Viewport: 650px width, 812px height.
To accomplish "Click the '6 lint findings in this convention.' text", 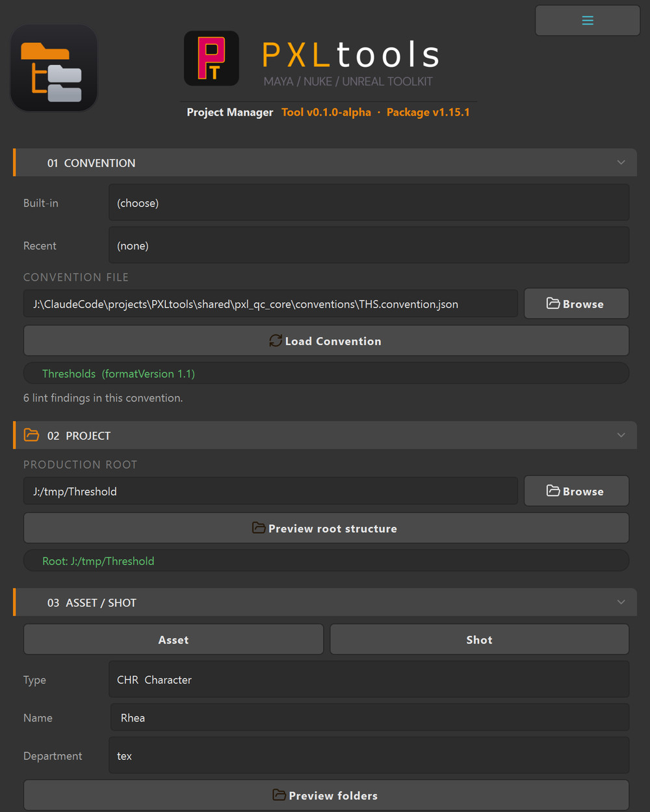I will (103, 398).
